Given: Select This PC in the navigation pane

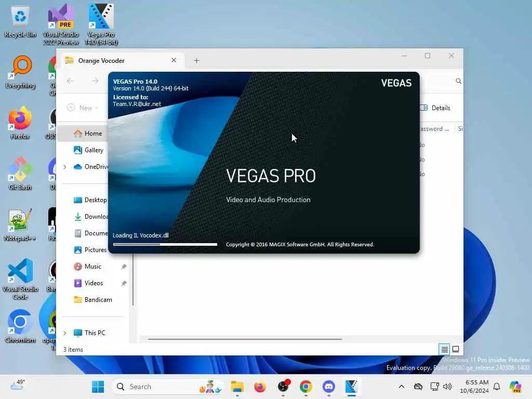Looking at the screenshot, I should [x=89, y=333].
